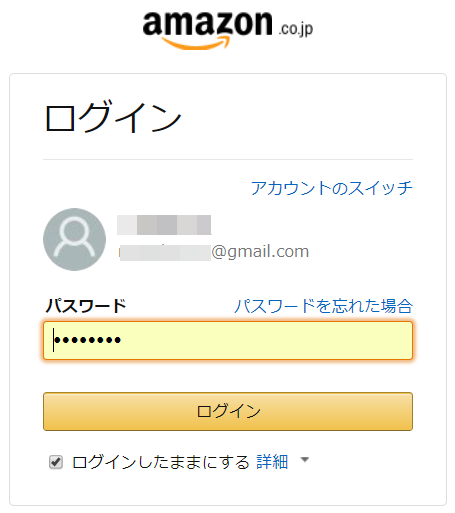Screen dimensions: 455x513
Task: Click the blurred part of the email address
Action: [x=165, y=252]
